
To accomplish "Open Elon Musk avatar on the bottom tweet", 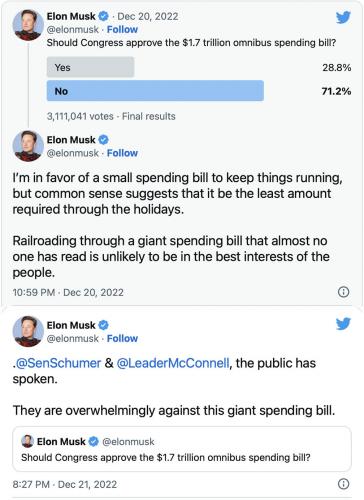I will [28, 331].
